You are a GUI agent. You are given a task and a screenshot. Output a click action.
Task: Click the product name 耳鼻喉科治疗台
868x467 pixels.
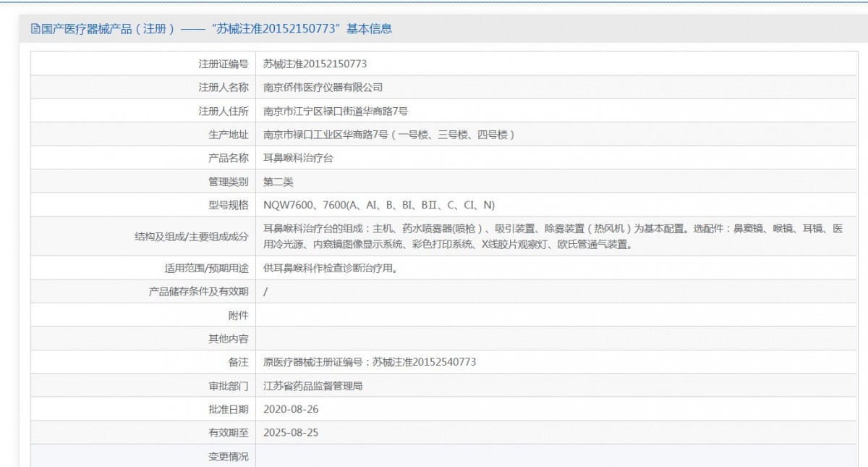pos(299,158)
